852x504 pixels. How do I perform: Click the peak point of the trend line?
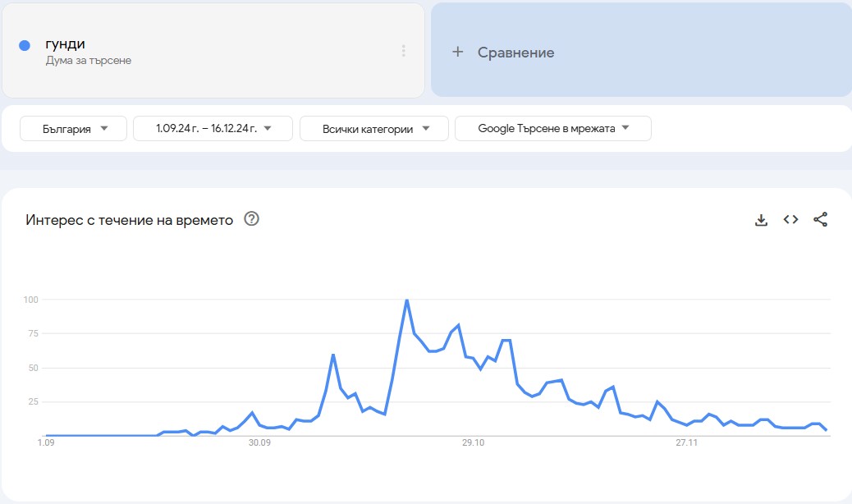(407, 300)
